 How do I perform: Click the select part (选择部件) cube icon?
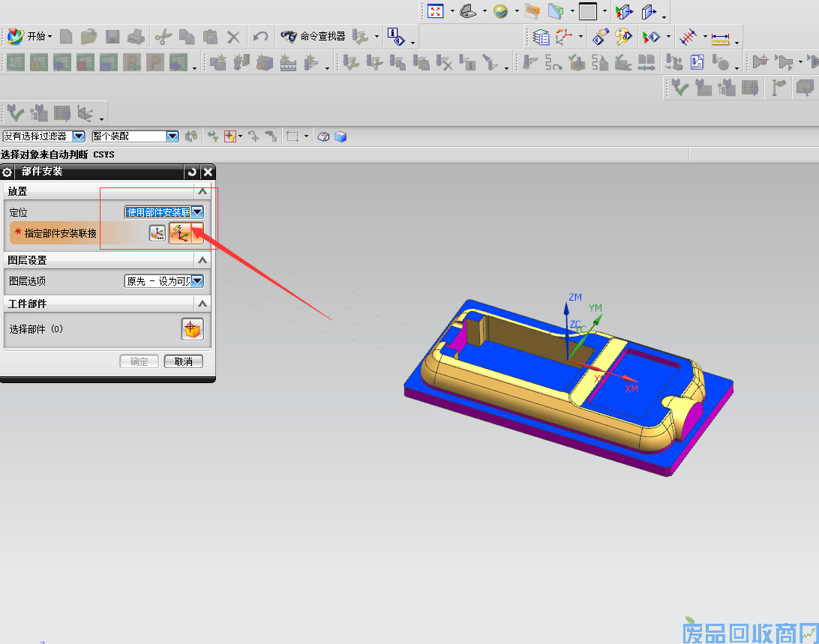pos(192,329)
